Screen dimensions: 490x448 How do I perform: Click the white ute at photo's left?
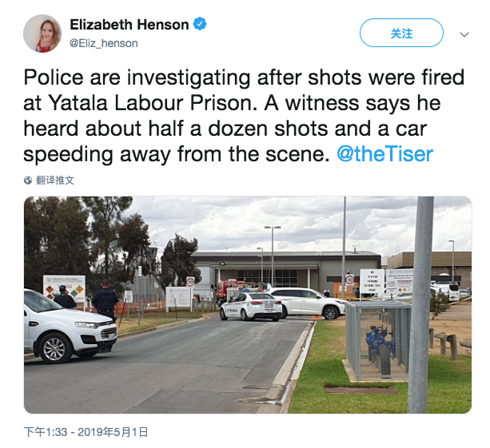click(x=66, y=326)
